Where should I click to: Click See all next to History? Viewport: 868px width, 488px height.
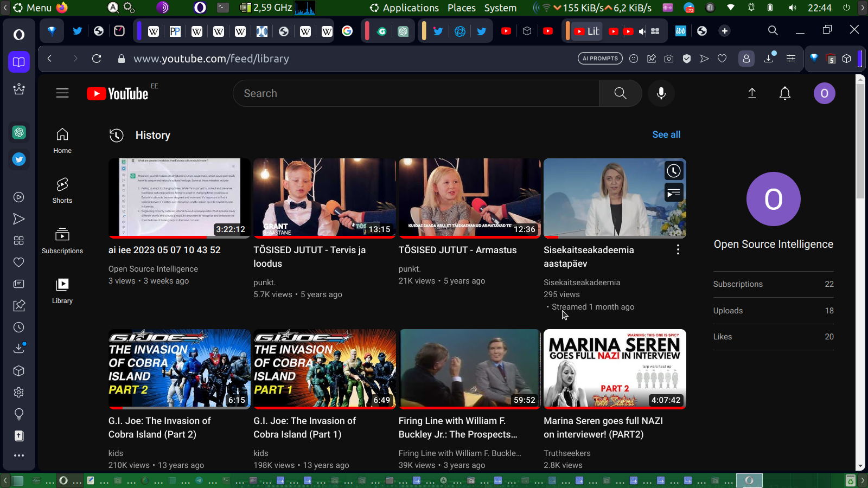(666, 134)
